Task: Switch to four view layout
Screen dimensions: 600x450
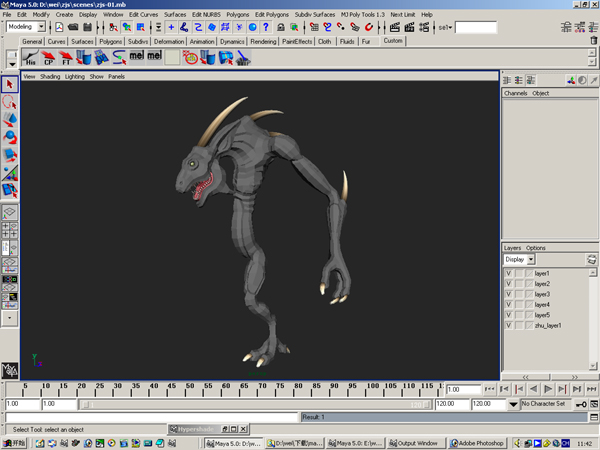Action: (x=10, y=230)
